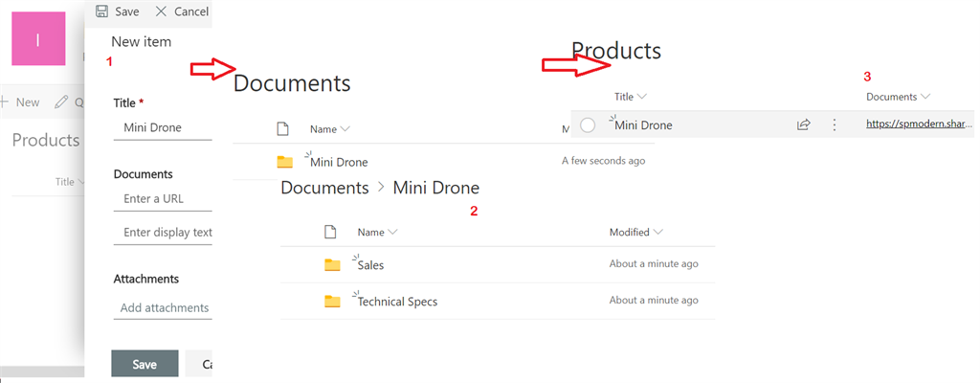Image resolution: width=980 pixels, height=383 pixels.
Task: Open the three-dot actions menu for Mini Drone
Action: (x=835, y=124)
